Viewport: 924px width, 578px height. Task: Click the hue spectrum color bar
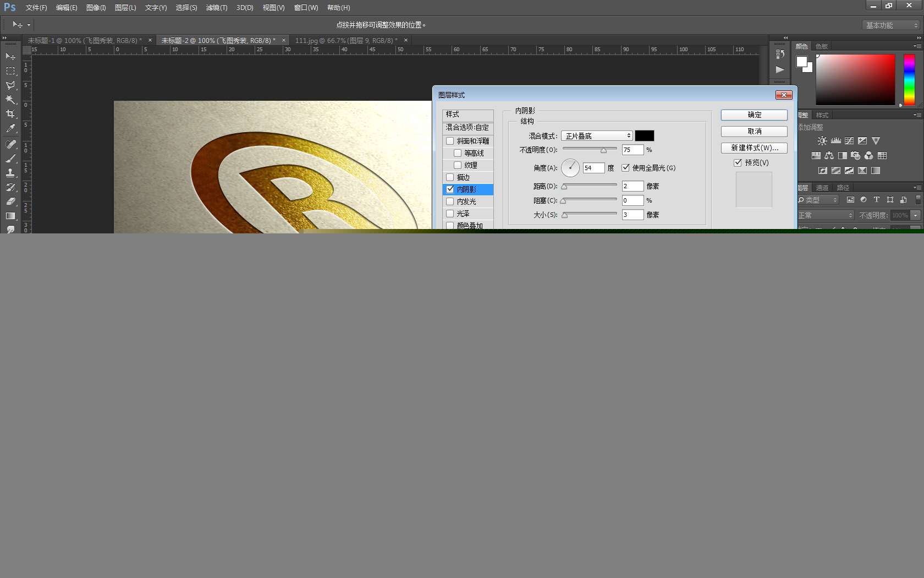[909, 80]
